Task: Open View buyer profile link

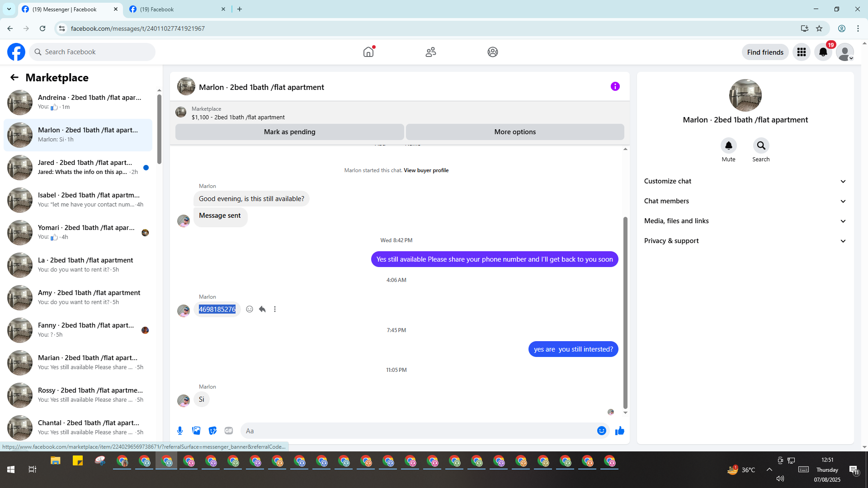Action: coord(426,170)
